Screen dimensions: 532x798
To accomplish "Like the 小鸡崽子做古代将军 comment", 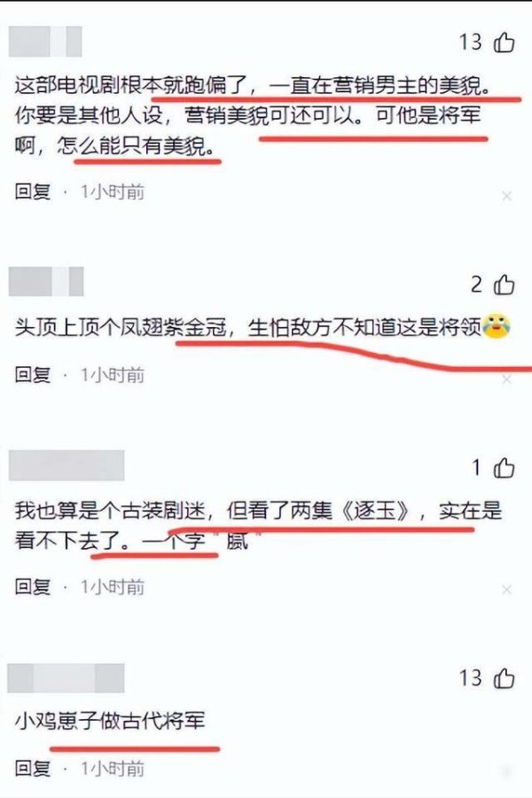I will point(504,678).
